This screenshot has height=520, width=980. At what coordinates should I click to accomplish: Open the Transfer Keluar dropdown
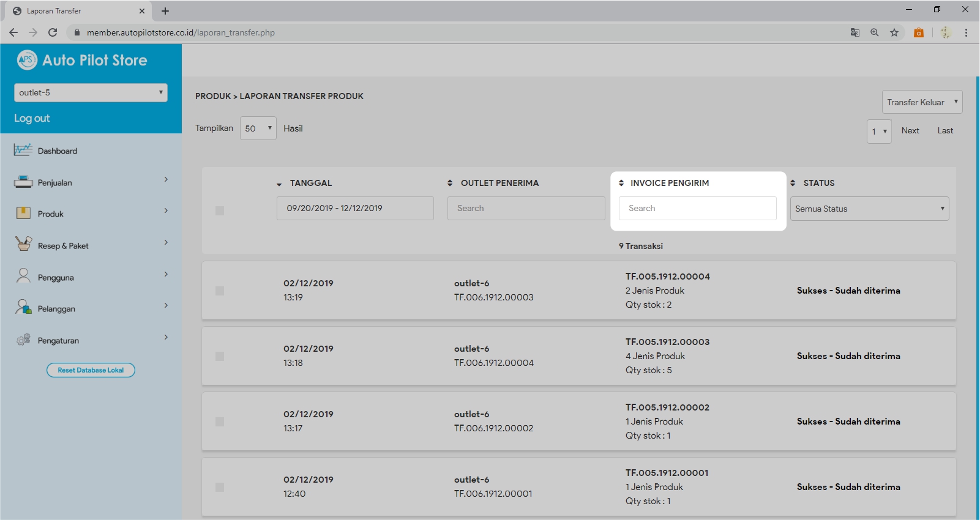click(x=922, y=102)
